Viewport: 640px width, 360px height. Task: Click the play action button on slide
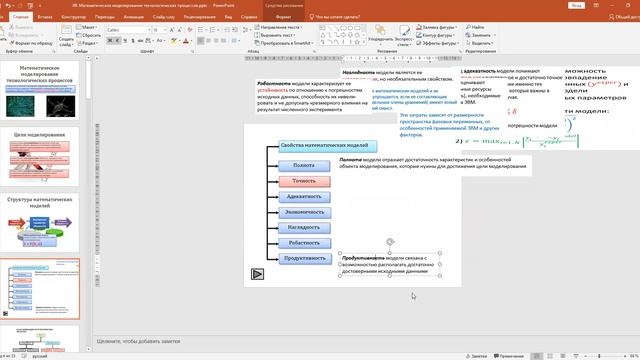coord(257,274)
